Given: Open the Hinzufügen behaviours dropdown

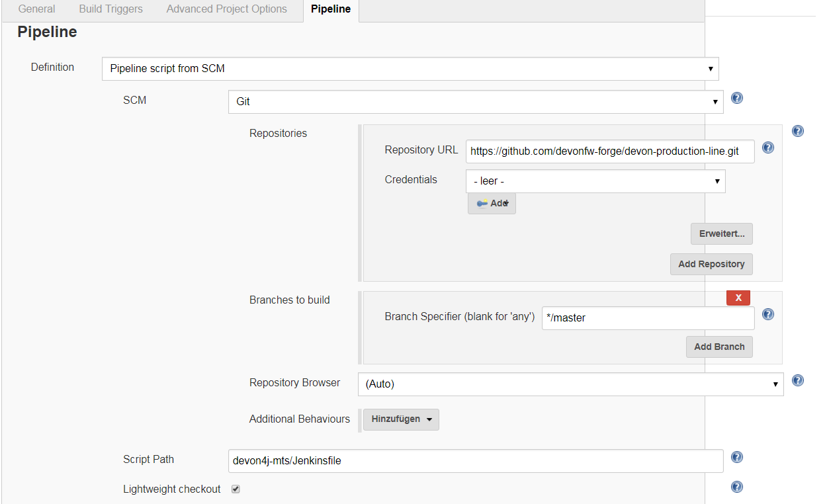Looking at the screenshot, I should [401, 419].
